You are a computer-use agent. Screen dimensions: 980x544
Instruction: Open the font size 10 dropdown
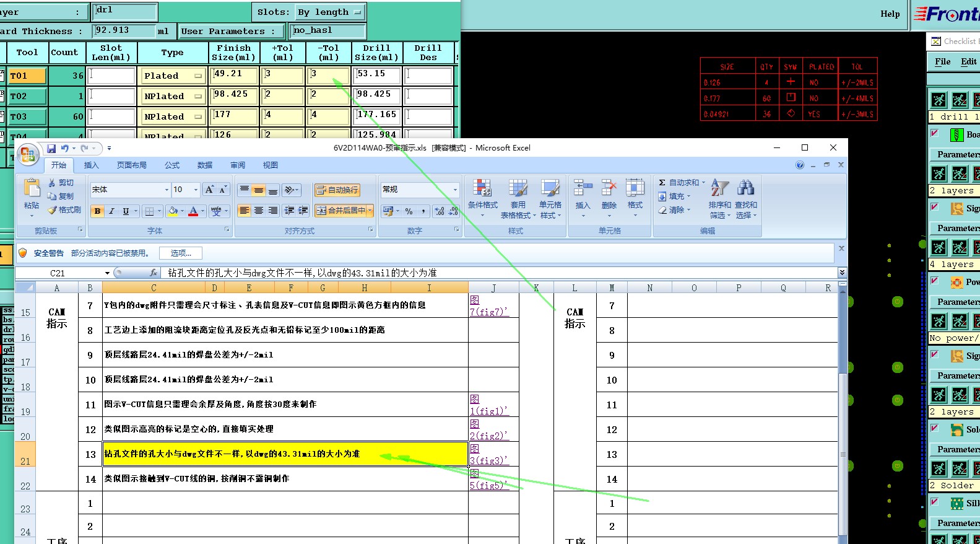tap(196, 190)
